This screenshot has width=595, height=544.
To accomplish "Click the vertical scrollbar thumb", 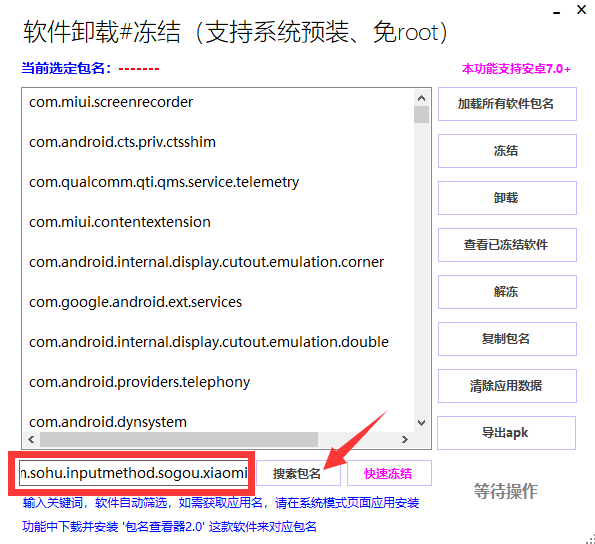I will (x=421, y=115).
